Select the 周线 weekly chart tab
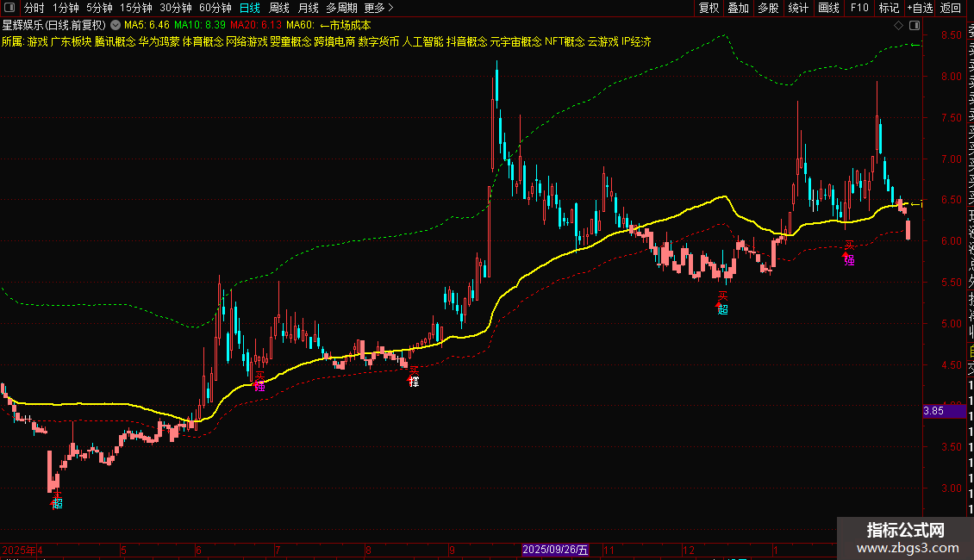This screenshot has width=974, height=560. pos(279,8)
